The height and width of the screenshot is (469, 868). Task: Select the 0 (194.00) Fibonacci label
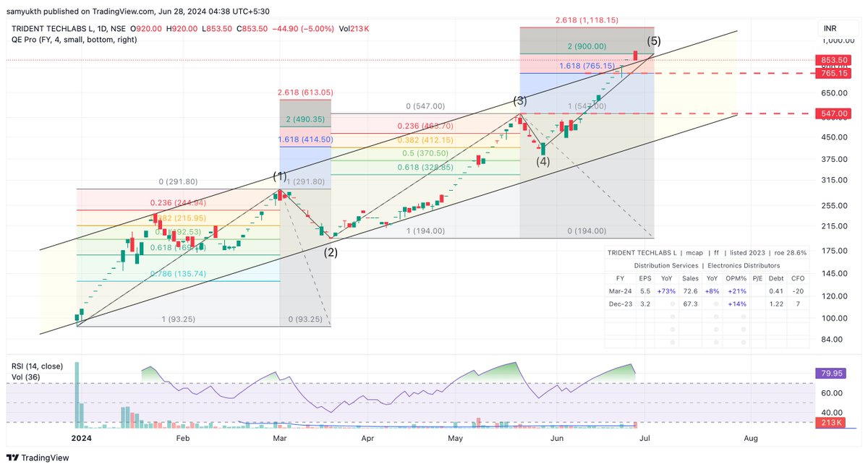(x=587, y=231)
